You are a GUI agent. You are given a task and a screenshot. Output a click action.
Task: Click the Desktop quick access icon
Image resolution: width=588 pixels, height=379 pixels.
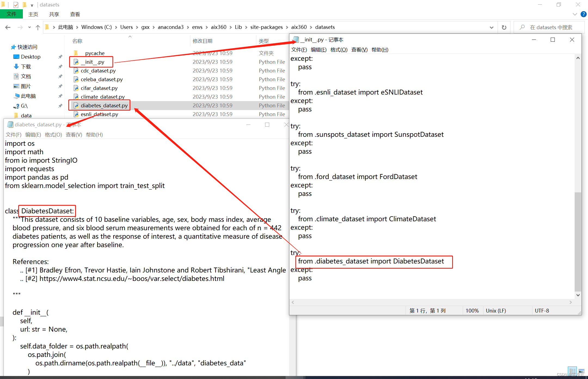click(16, 57)
